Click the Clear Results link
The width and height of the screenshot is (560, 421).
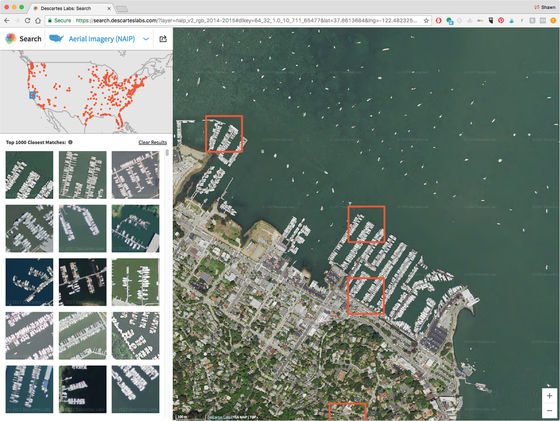pos(152,142)
